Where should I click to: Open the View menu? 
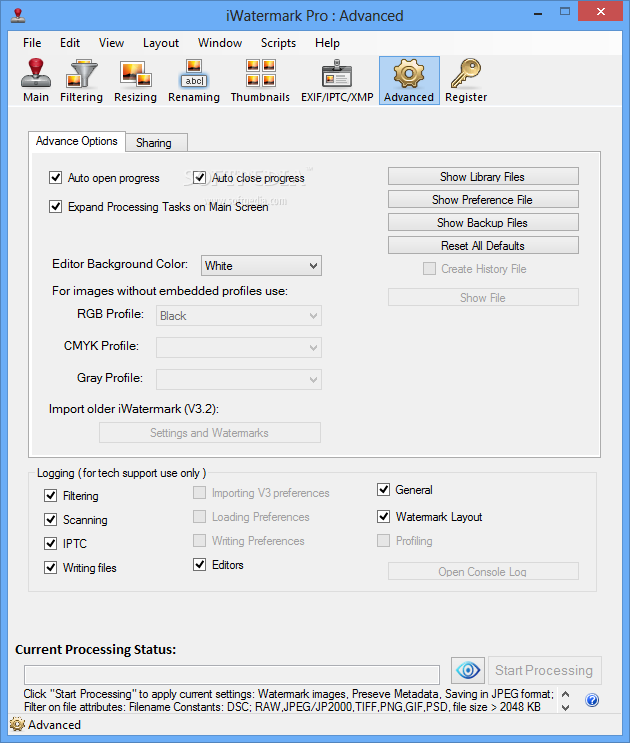point(111,43)
